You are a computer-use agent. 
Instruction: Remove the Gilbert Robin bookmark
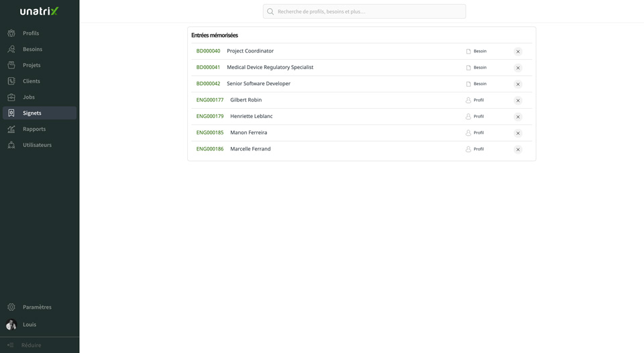[518, 100]
